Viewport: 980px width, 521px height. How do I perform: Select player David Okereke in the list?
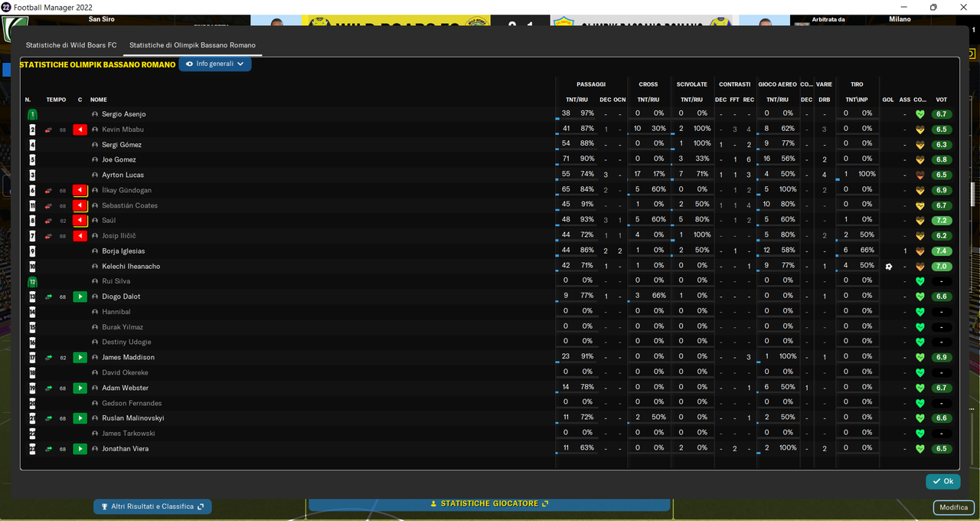tap(125, 373)
